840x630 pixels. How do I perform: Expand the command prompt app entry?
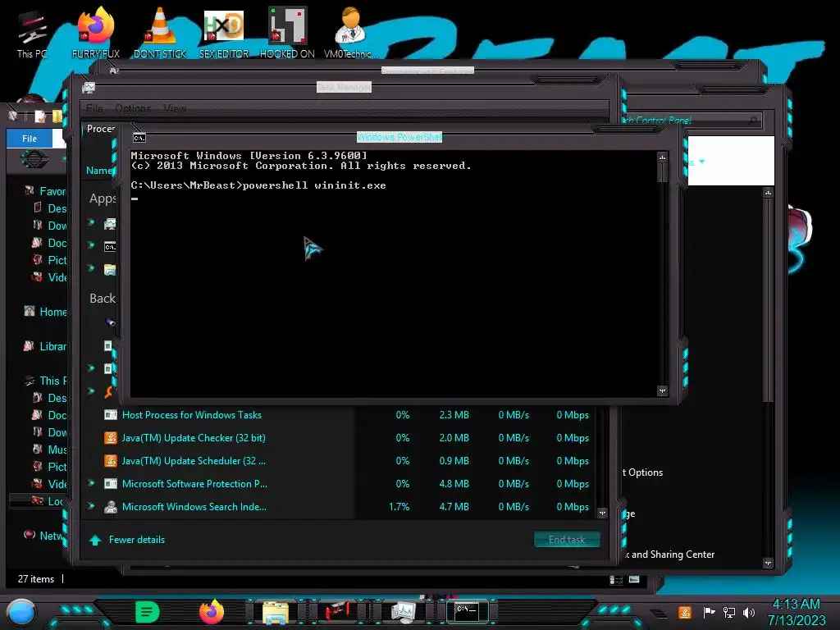point(91,244)
